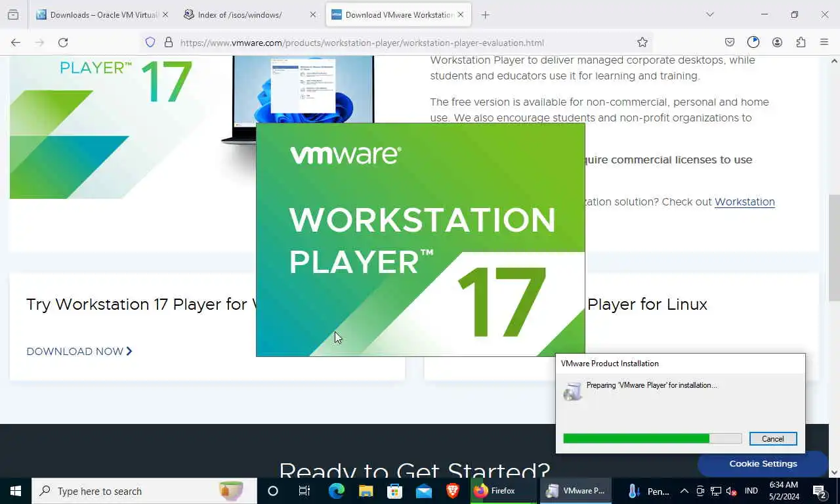Screen dimensions: 840x504
Task: Open the notification center icon
Action: (x=819, y=491)
